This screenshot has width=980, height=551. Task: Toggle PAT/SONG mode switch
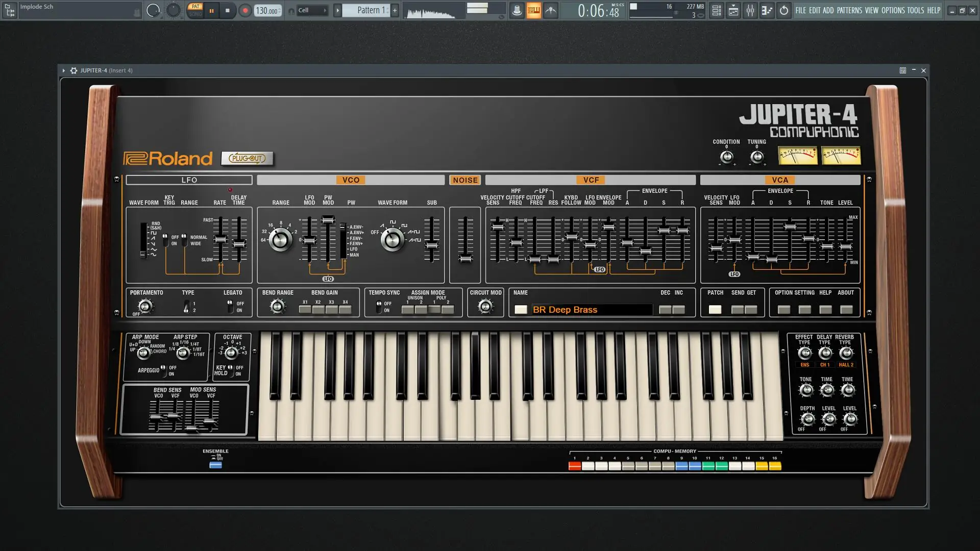(195, 10)
